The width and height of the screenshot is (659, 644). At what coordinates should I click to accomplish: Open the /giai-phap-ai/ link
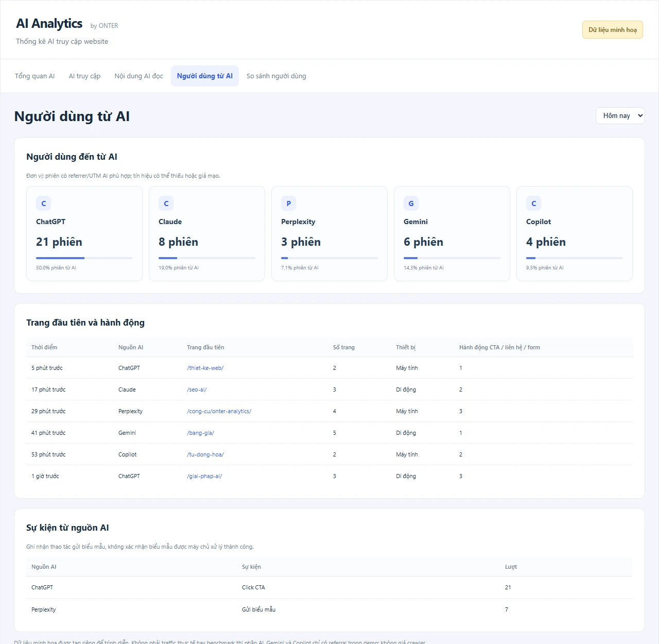coord(204,476)
